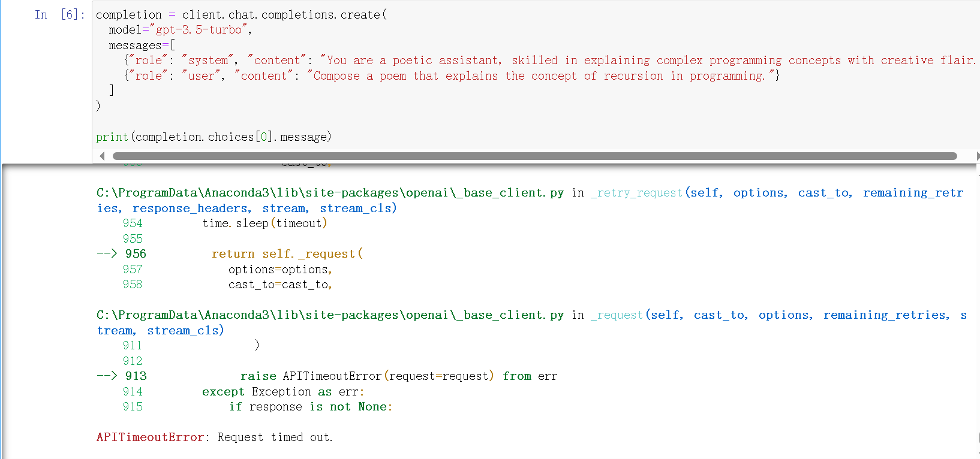Place cursor in the print(completion.choices[0].message) line
Viewport: 980px width, 459px height.
214,137
